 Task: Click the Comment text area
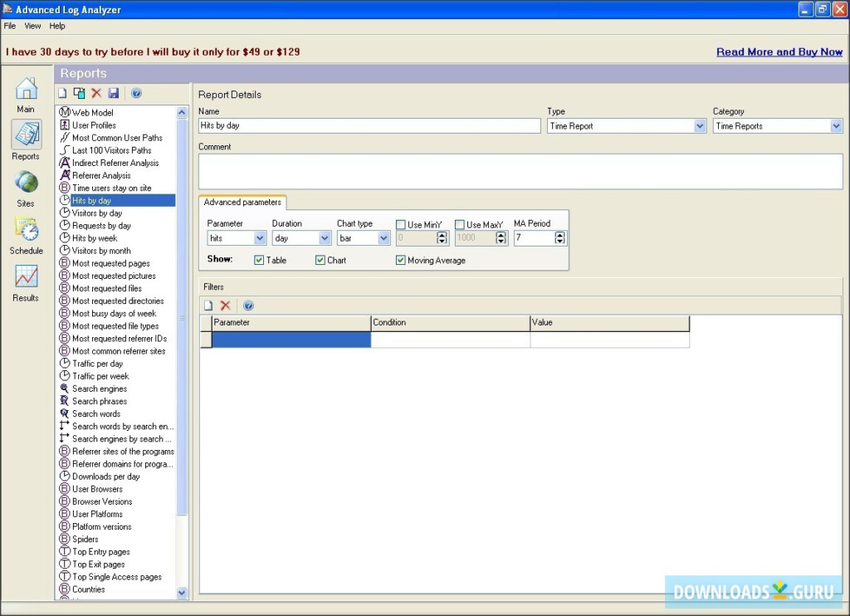click(x=520, y=171)
